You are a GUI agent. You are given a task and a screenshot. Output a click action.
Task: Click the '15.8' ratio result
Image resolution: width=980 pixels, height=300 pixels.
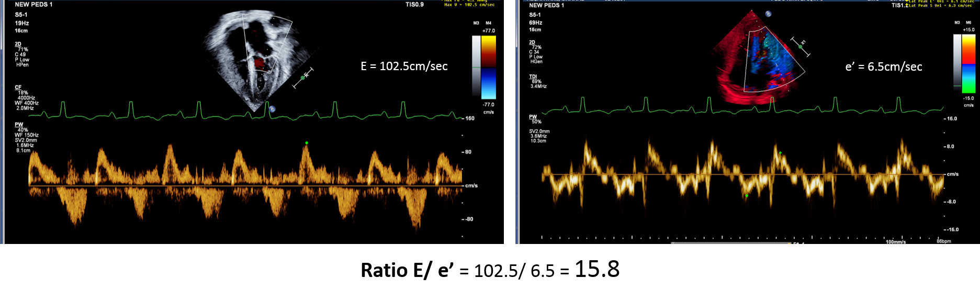coord(597,270)
